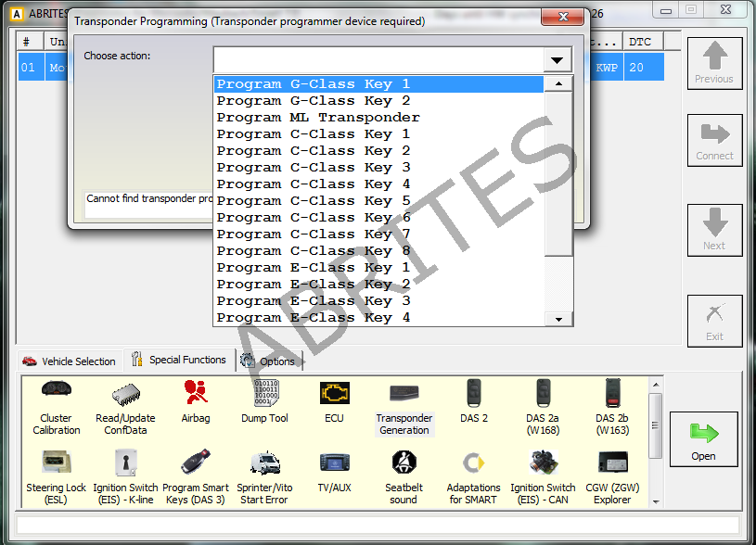Select the KWP cell in row 01
The width and height of the screenshot is (756, 545).
click(607, 67)
